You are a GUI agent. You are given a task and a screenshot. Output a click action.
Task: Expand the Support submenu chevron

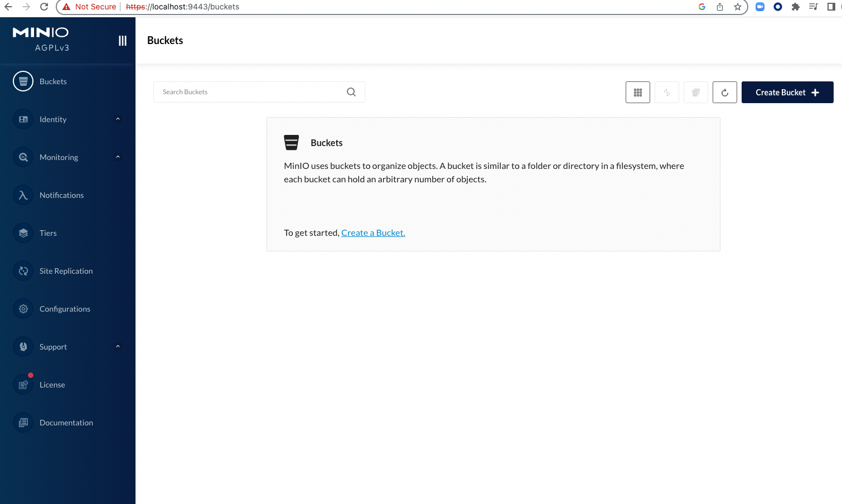click(118, 346)
